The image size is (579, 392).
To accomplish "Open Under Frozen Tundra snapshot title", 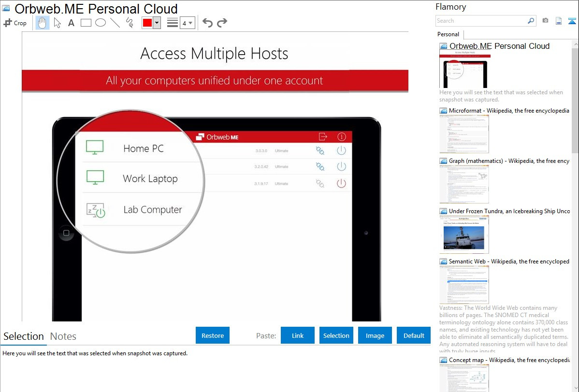I will [x=509, y=211].
